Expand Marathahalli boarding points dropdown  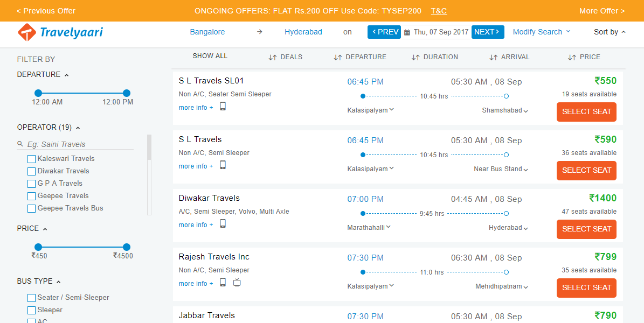(x=369, y=227)
